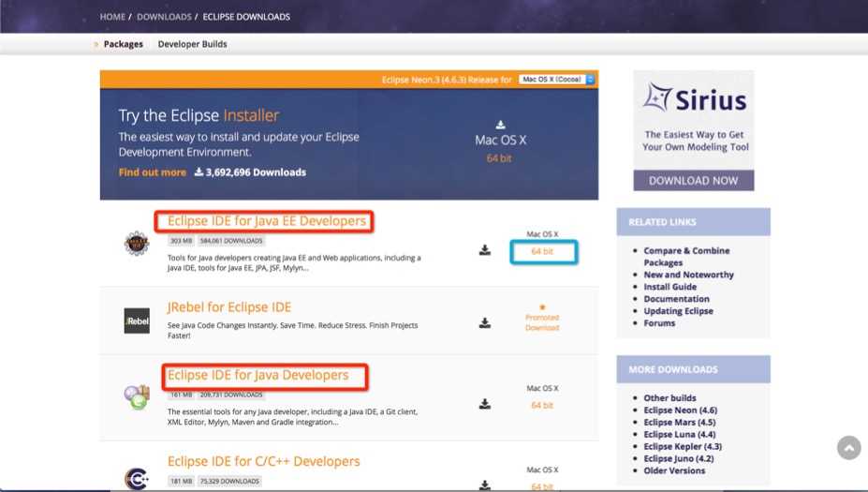
Task: Click the 161 MB size badge
Action: coord(181,395)
